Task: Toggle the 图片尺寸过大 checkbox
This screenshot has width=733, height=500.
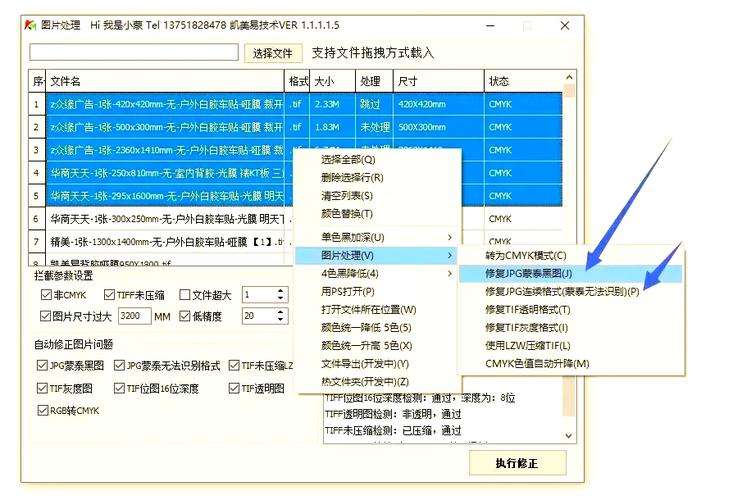Action: [x=45, y=316]
